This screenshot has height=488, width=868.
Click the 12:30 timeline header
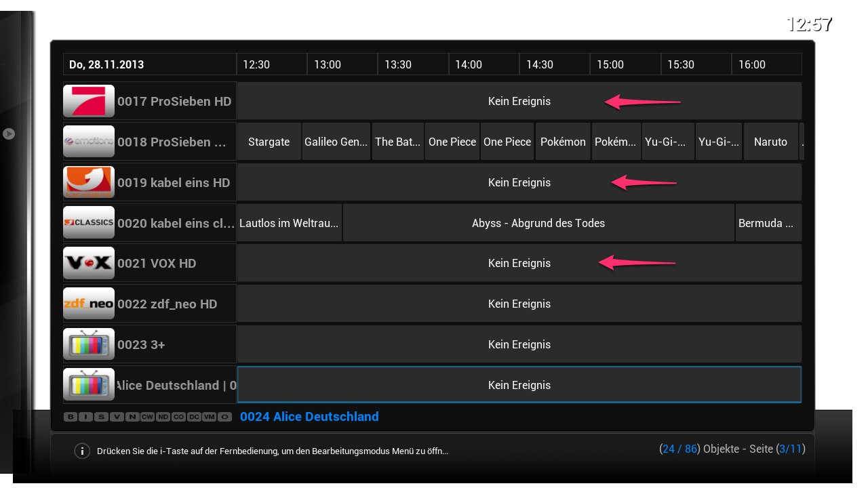pos(272,64)
